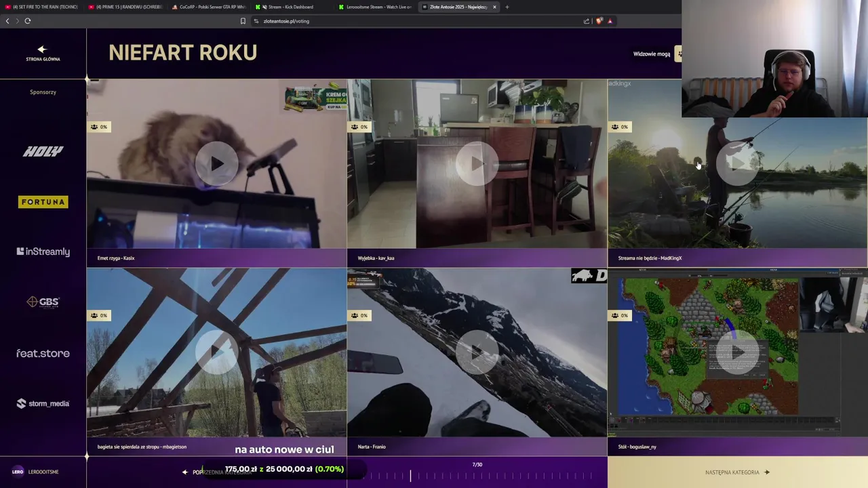Viewport: 868px width, 488px height.
Task: Click the 0% votes badge on kav_kaa clip
Action: click(x=359, y=127)
